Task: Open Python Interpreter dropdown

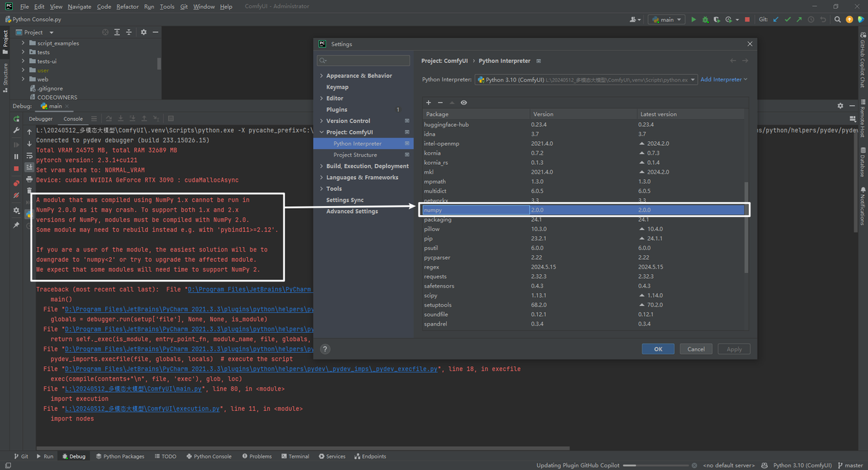Action: (x=586, y=79)
